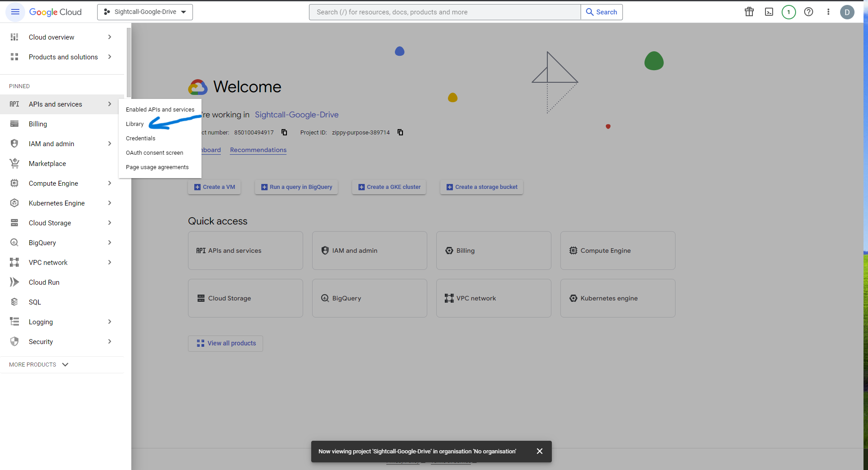Open the BigQuery quick access card
Screen dimensions: 868x470
pyautogui.click(x=370, y=298)
